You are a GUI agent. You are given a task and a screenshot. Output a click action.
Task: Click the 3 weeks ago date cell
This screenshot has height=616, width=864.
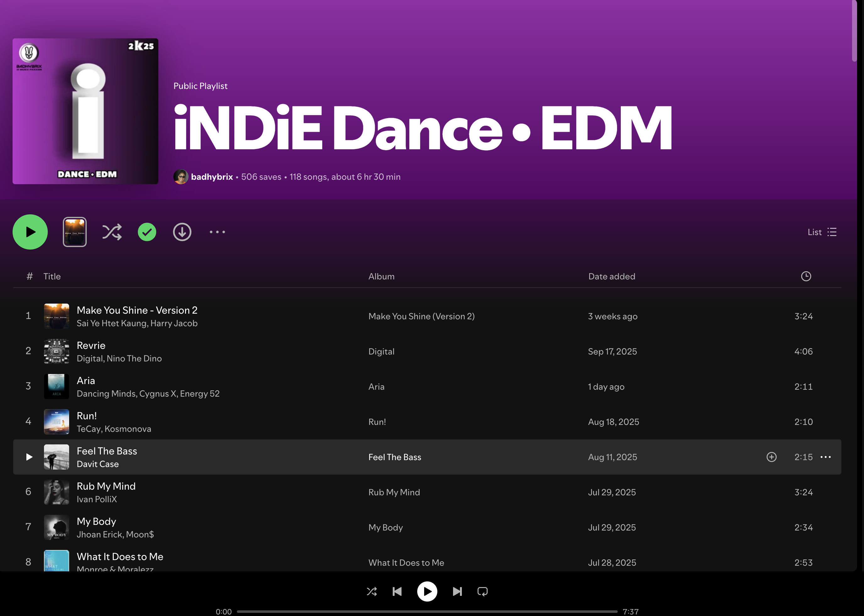613,316
